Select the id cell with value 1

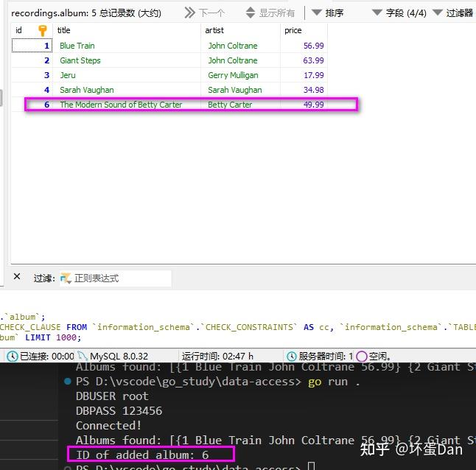[32, 46]
